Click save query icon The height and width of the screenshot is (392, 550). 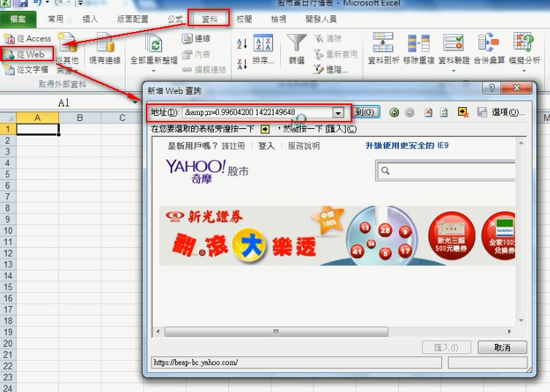point(482,112)
